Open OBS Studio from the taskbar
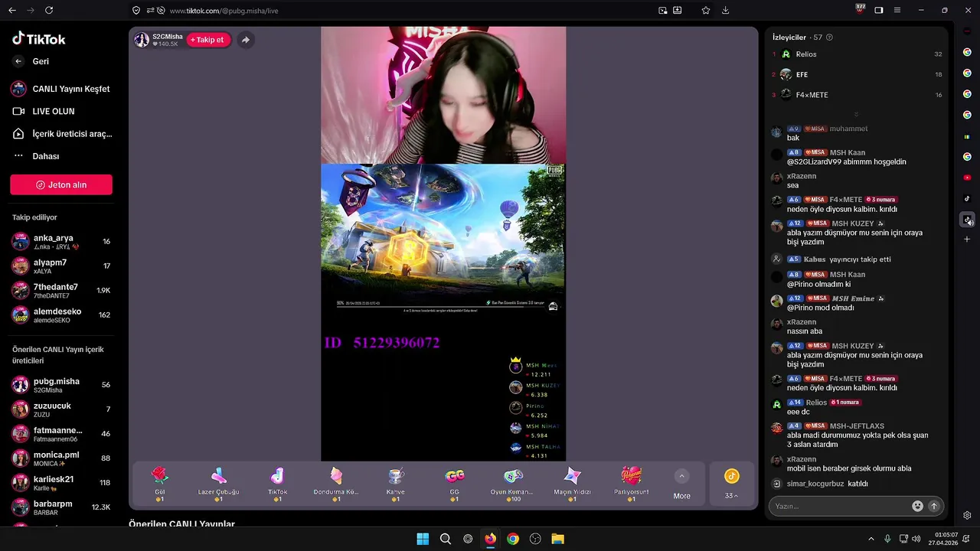Screen dimensions: 980x551 click(535, 539)
